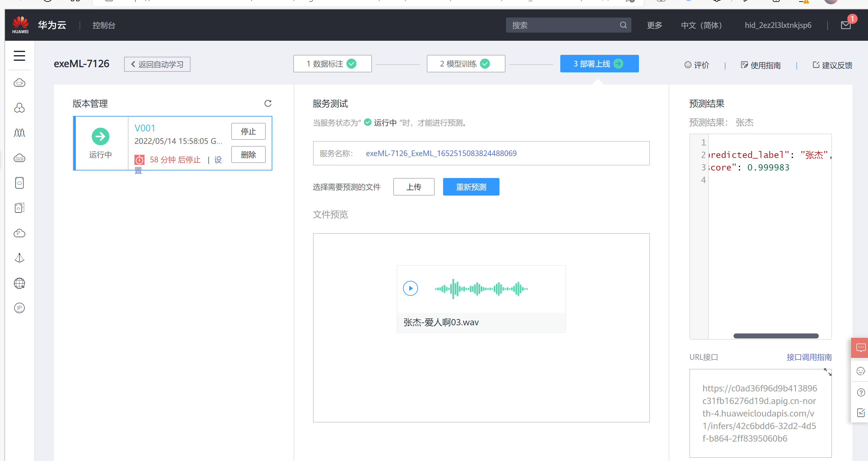Click the API URL text box
The width and height of the screenshot is (868, 461).
[760, 413]
